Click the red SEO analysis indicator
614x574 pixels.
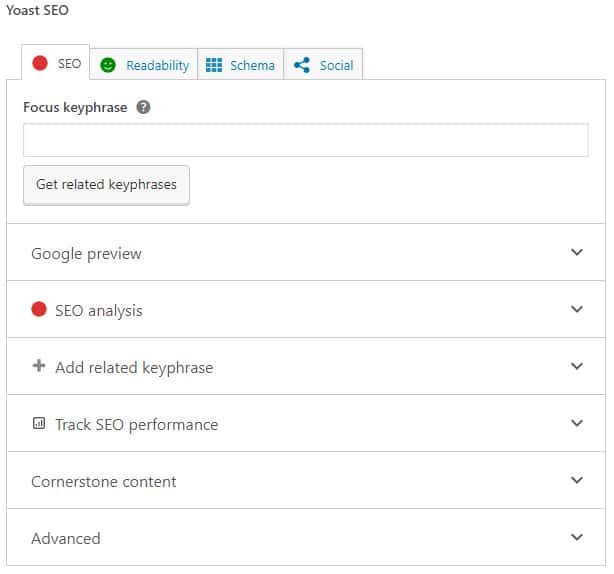(x=39, y=310)
